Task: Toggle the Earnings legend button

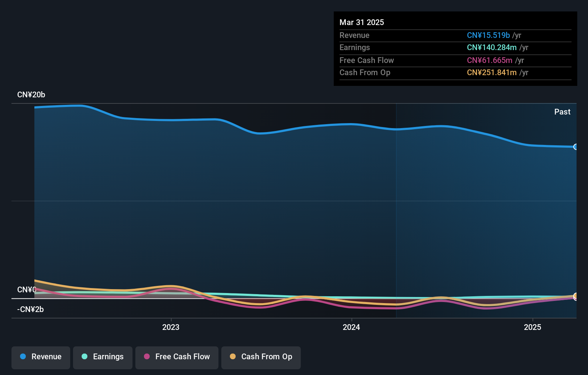Action: pyautogui.click(x=103, y=357)
